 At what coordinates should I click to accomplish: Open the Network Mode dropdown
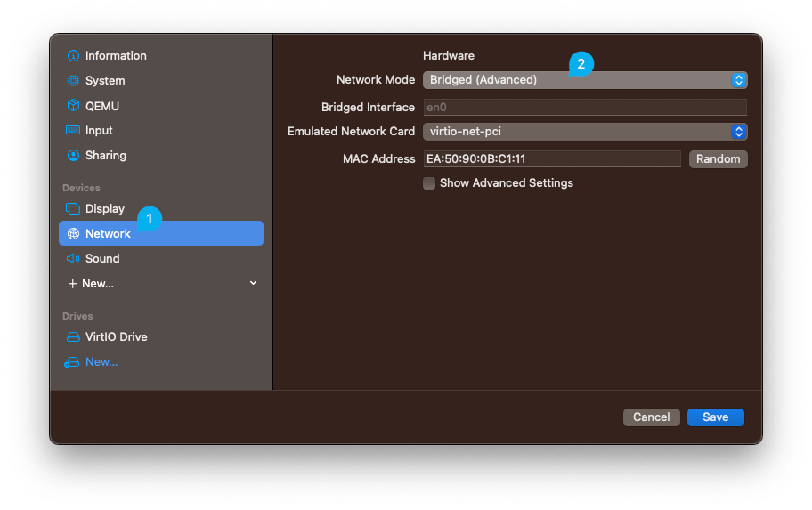coord(585,80)
